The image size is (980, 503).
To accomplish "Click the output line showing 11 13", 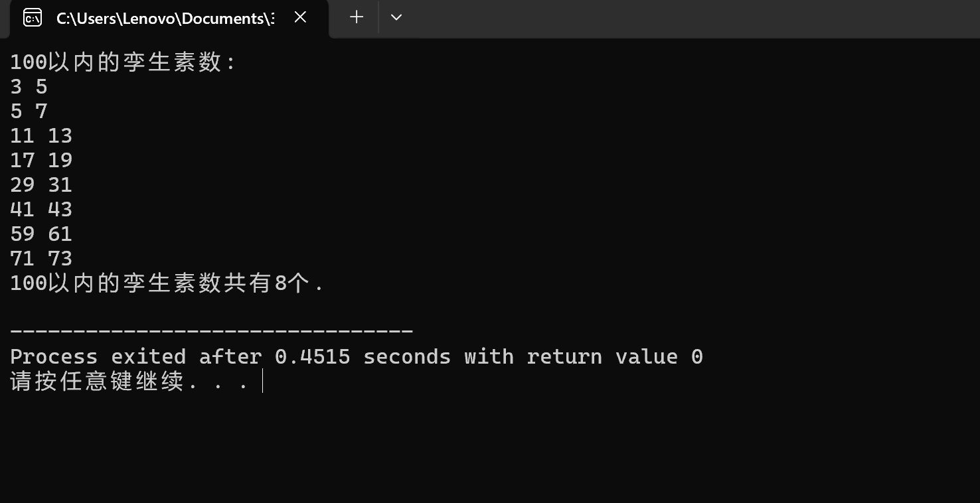I will [x=41, y=136].
